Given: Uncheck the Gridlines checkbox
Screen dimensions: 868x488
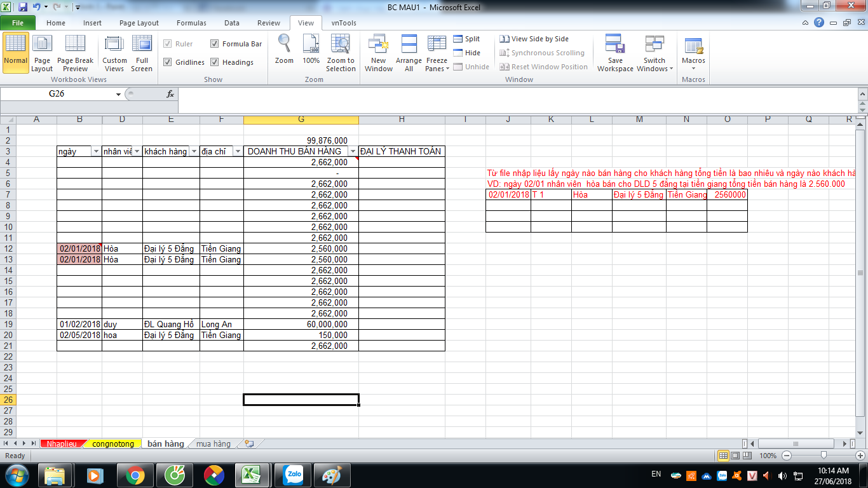Looking at the screenshot, I should (x=168, y=62).
